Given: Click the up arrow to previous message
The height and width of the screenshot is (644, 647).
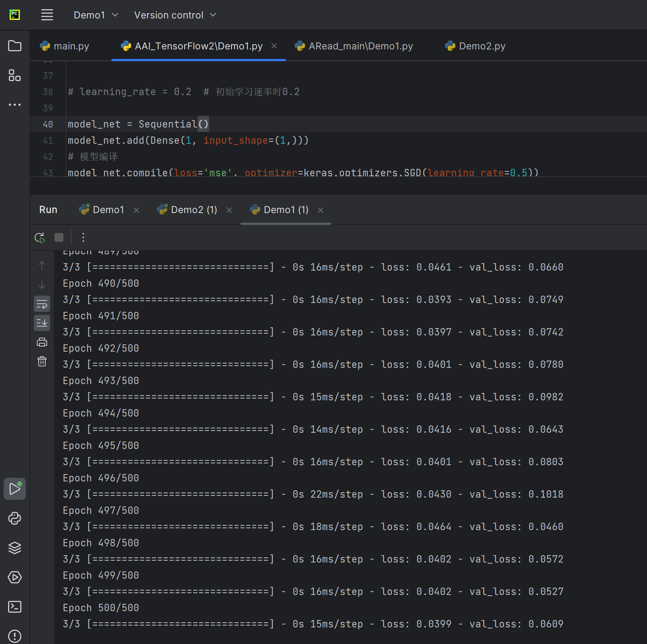Looking at the screenshot, I should click(42, 265).
